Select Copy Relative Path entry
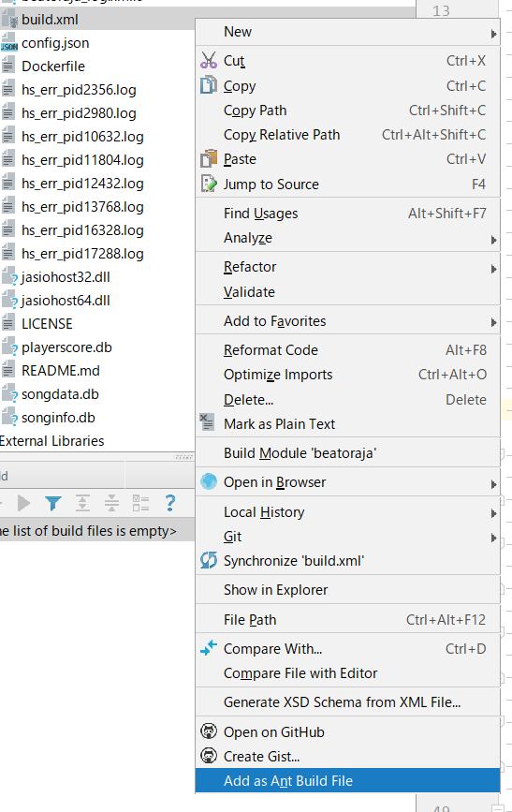The height and width of the screenshot is (812, 512). click(347, 135)
